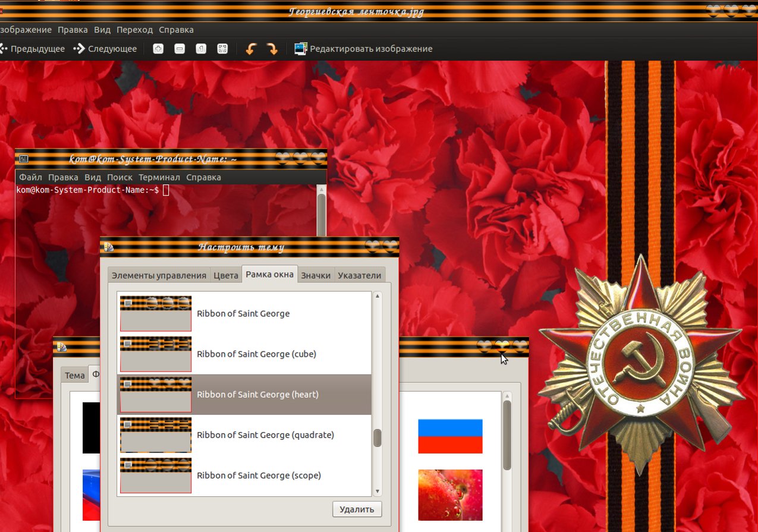Open Вид menu in image viewer
The image size is (758, 532).
[x=102, y=30]
